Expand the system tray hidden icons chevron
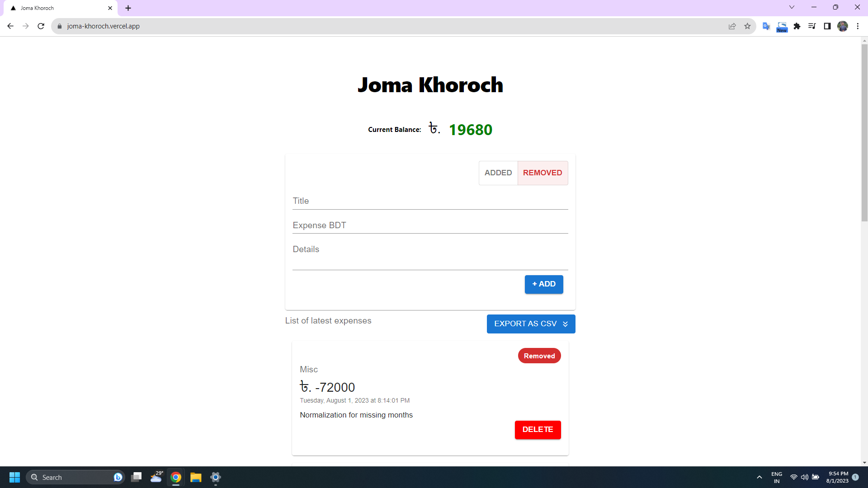The height and width of the screenshot is (488, 868). point(759,477)
